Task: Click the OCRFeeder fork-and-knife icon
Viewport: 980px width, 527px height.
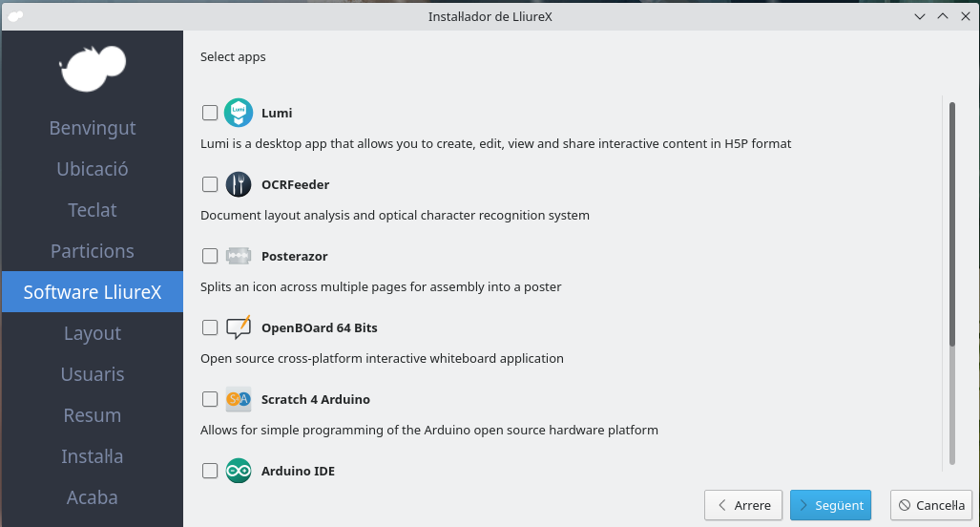Action: click(238, 184)
